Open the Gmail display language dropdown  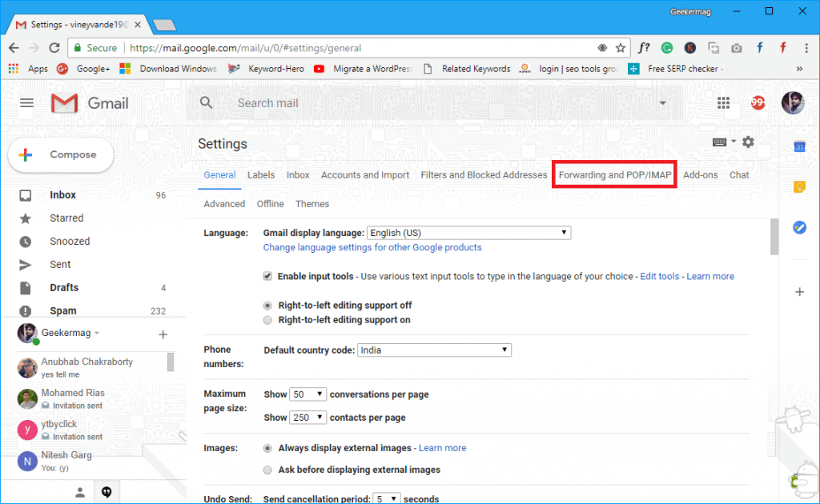469,233
